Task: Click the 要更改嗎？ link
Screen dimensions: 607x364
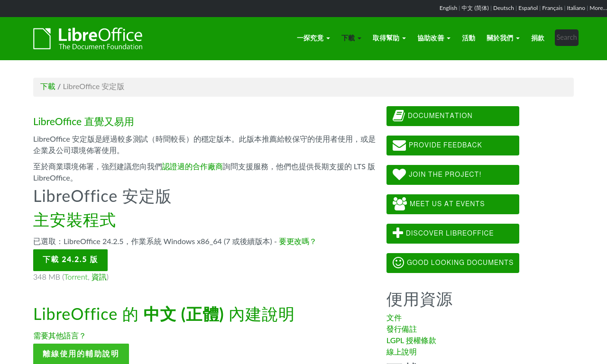Action: coord(297,242)
